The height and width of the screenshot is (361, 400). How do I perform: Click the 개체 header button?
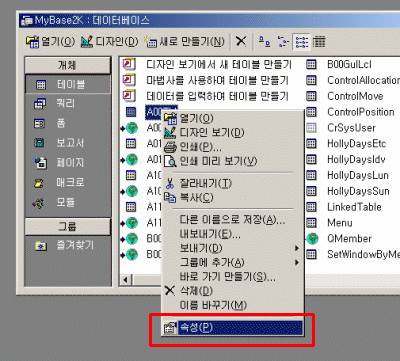pos(68,65)
